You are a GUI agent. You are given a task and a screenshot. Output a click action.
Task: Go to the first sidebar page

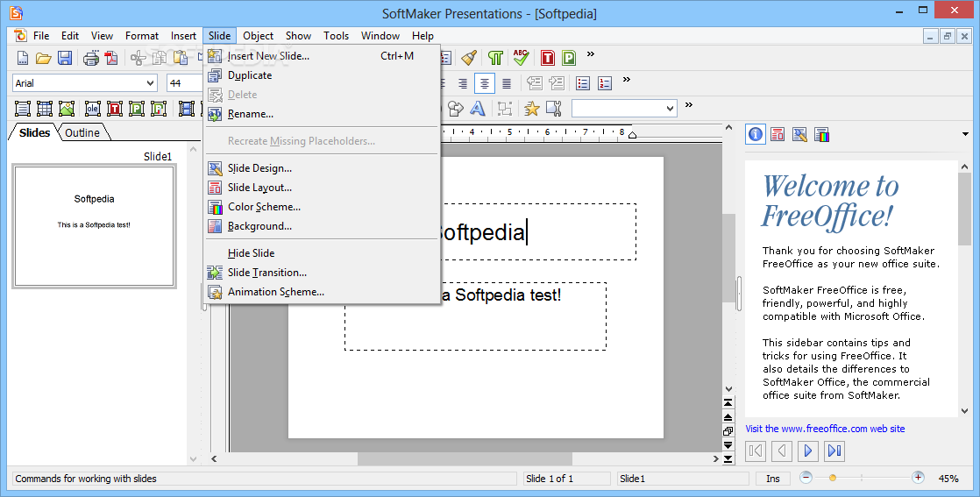[756, 451]
